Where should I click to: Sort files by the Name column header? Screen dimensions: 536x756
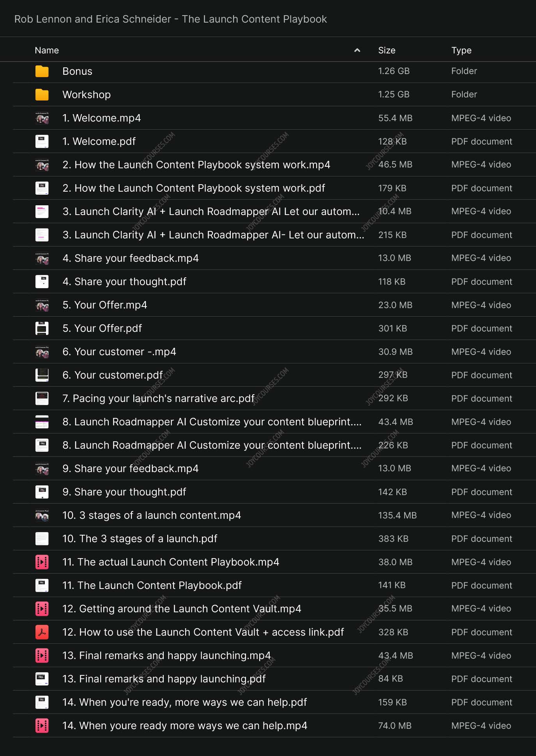pyautogui.click(x=47, y=50)
